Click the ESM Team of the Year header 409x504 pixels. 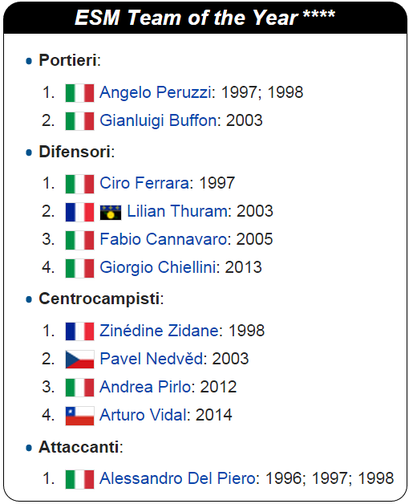[205, 17]
